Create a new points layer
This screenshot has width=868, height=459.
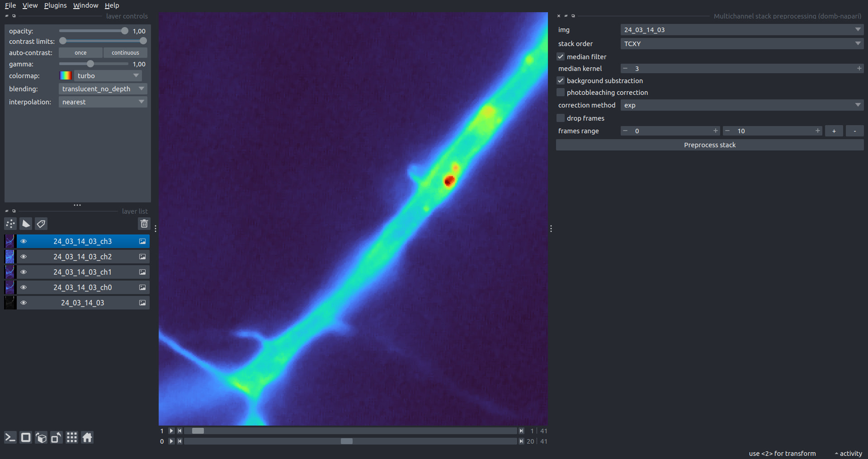[10, 224]
